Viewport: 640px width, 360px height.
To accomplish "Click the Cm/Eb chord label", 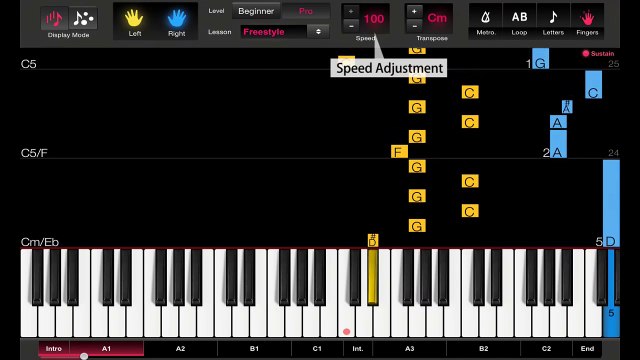I will click(x=40, y=242).
